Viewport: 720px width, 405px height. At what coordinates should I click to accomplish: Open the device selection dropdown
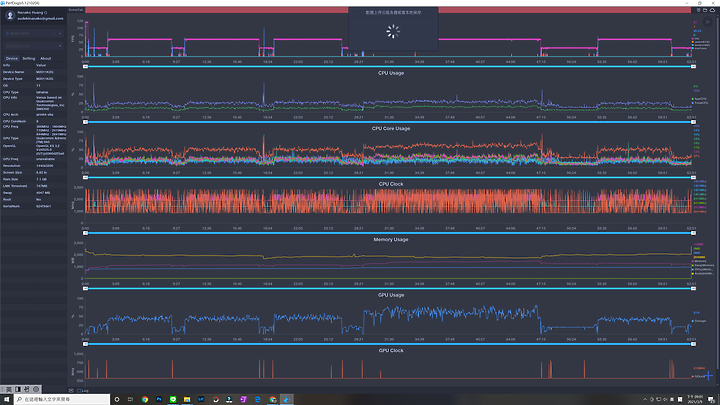click(x=33, y=34)
